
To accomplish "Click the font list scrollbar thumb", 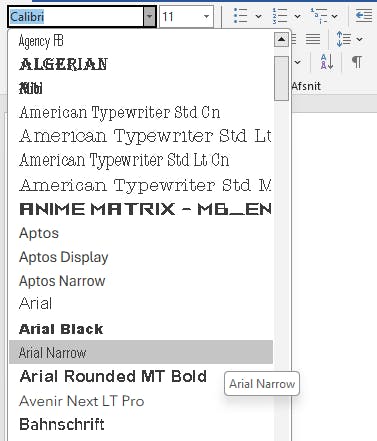I will tap(281, 78).
